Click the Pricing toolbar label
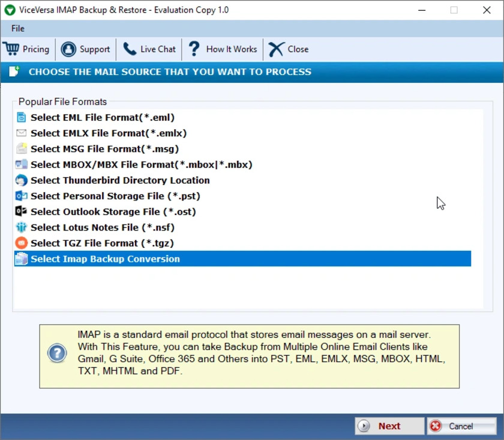 (x=35, y=49)
